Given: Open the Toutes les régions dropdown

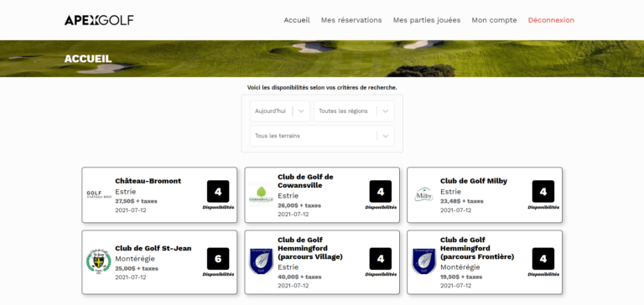Looking at the screenshot, I should pos(354,111).
